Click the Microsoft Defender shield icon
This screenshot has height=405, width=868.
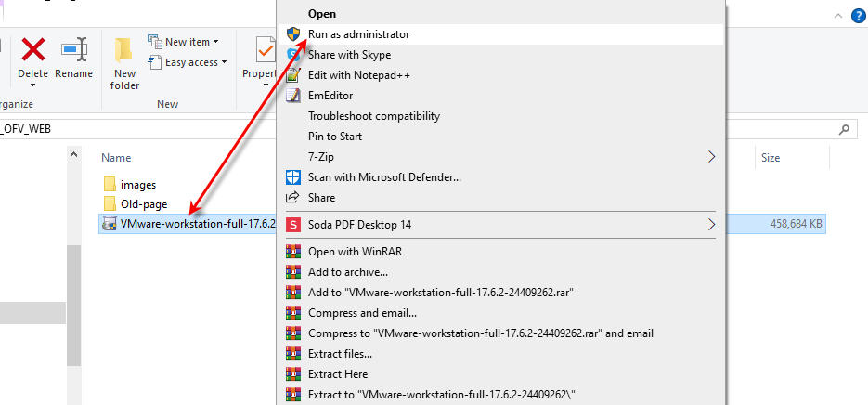(293, 177)
